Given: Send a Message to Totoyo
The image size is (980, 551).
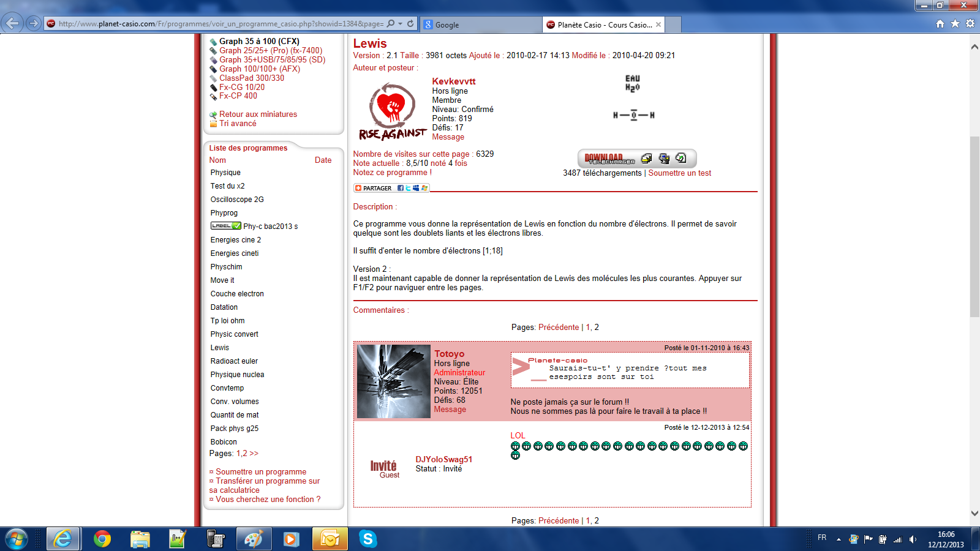Looking at the screenshot, I should [450, 410].
